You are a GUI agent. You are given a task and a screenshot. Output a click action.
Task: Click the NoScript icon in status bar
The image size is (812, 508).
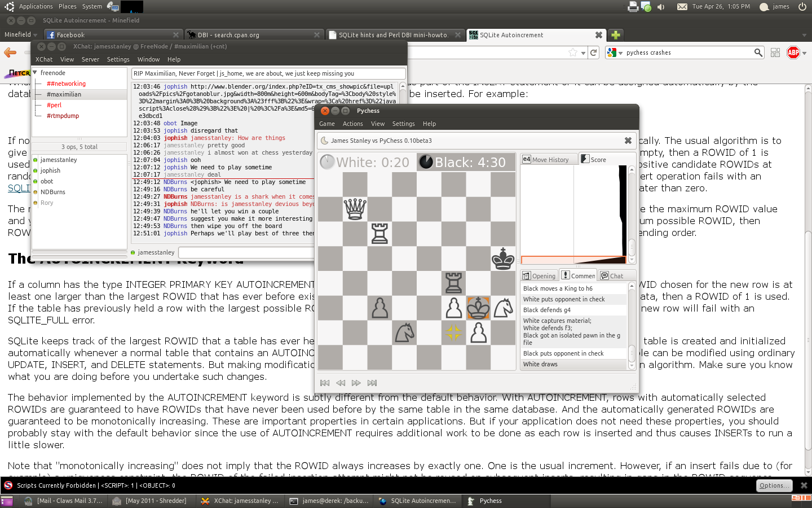coord(8,485)
